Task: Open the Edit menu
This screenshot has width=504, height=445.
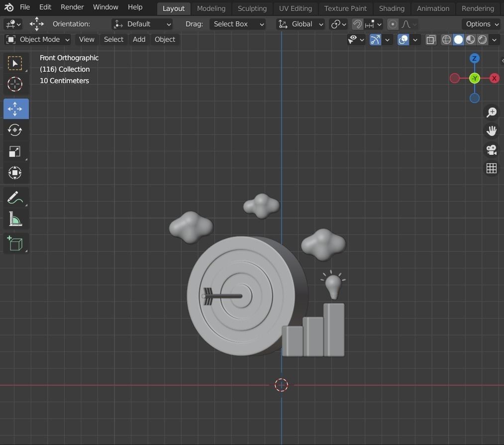Action: pos(45,7)
